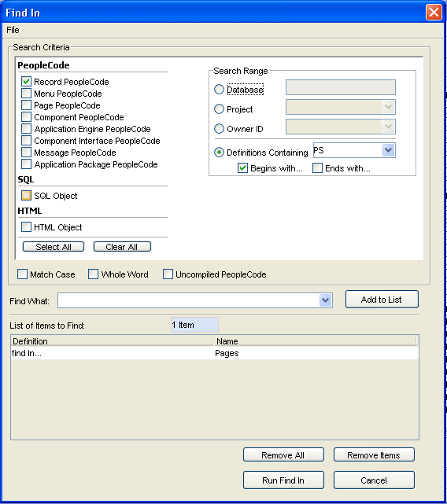Uncheck Begins with... checkbox
The width and height of the screenshot is (447, 504).
pyautogui.click(x=242, y=168)
